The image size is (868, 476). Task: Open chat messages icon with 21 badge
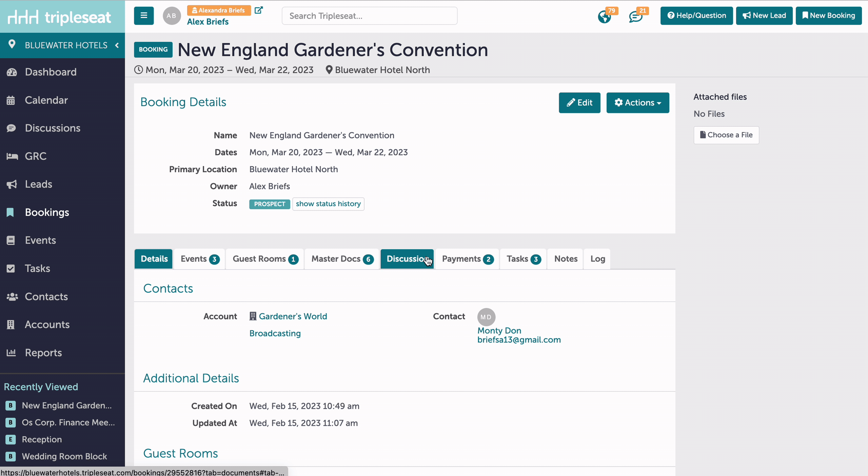pos(635,16)
